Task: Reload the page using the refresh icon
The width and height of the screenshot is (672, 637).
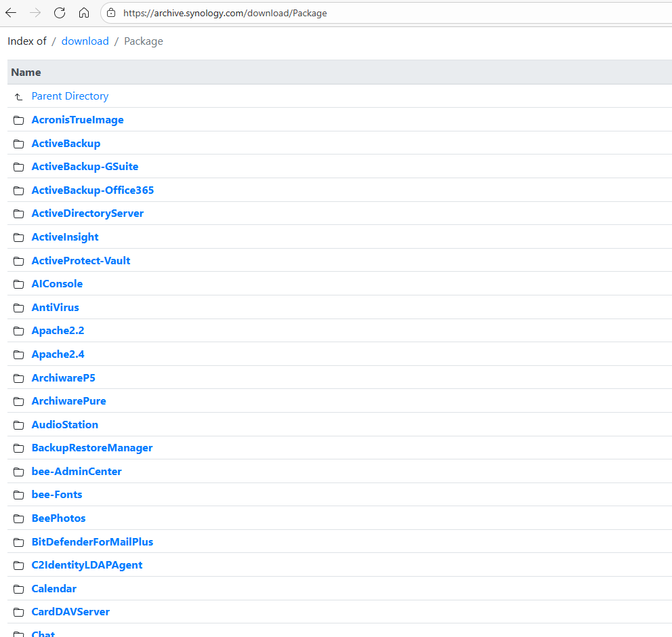Action: point(60,13)
